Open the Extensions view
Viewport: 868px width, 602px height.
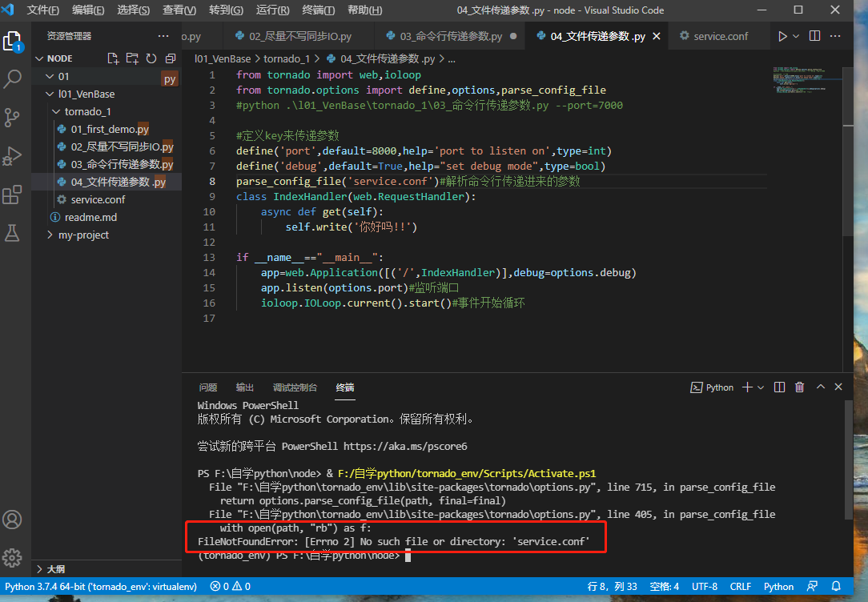tap(12, 195)
